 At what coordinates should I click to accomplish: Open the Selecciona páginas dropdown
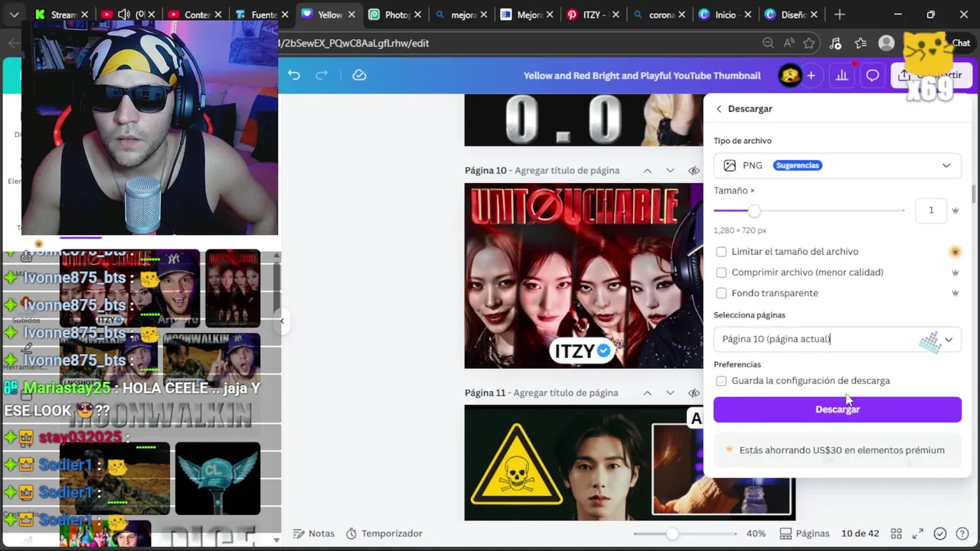(x=838, y=339)
